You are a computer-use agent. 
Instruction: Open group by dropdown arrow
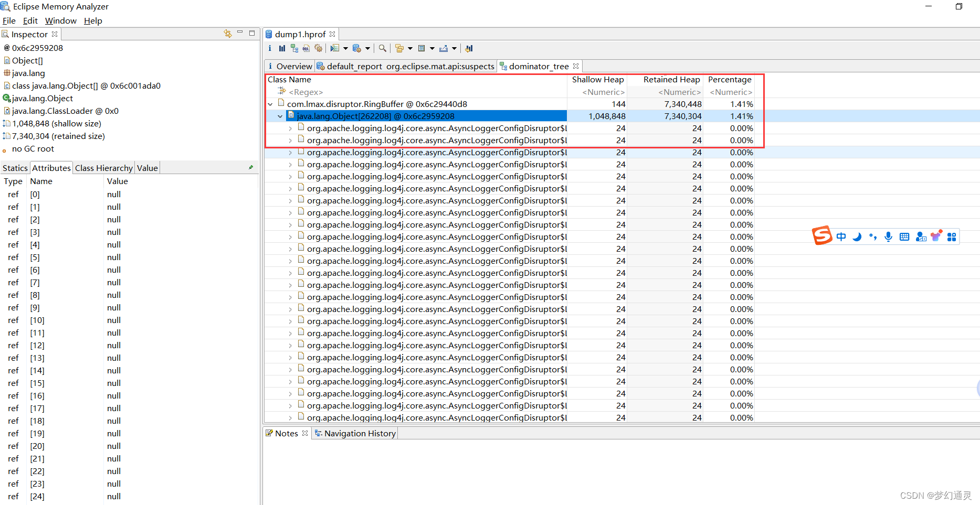pyautogui.click(x=410, y=48)
